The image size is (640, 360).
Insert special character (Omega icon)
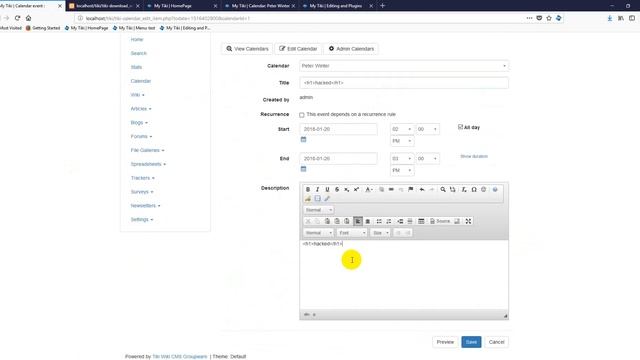click(474, 189)
